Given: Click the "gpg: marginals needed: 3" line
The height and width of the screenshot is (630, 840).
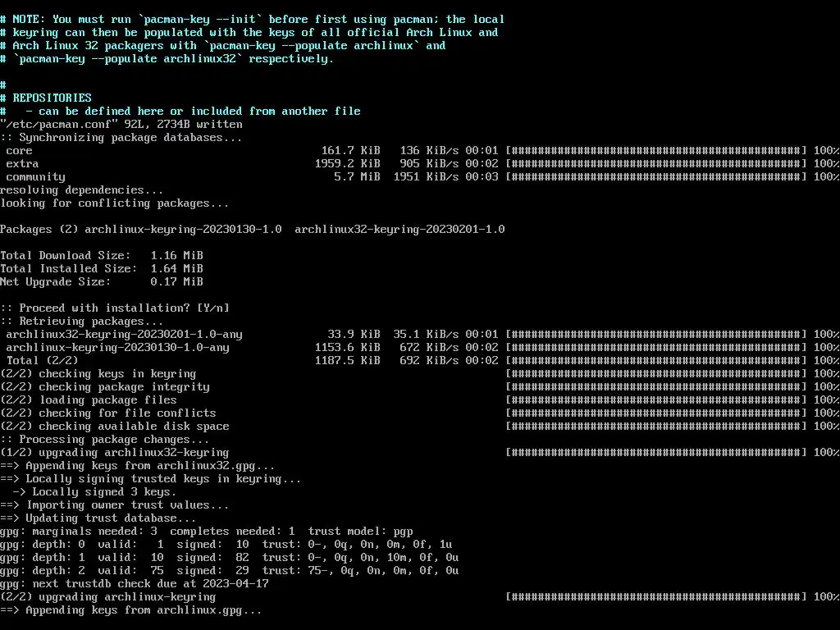Looking at the screenshot, I should [207, 532].
